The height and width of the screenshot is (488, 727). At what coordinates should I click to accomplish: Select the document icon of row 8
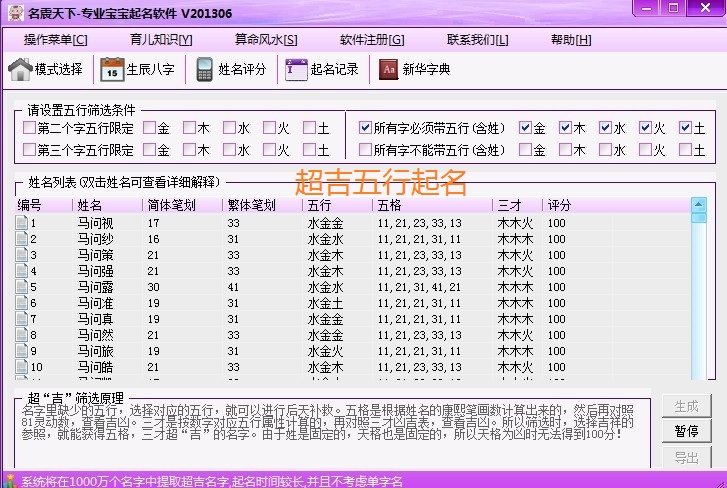(x=21, y=335)
